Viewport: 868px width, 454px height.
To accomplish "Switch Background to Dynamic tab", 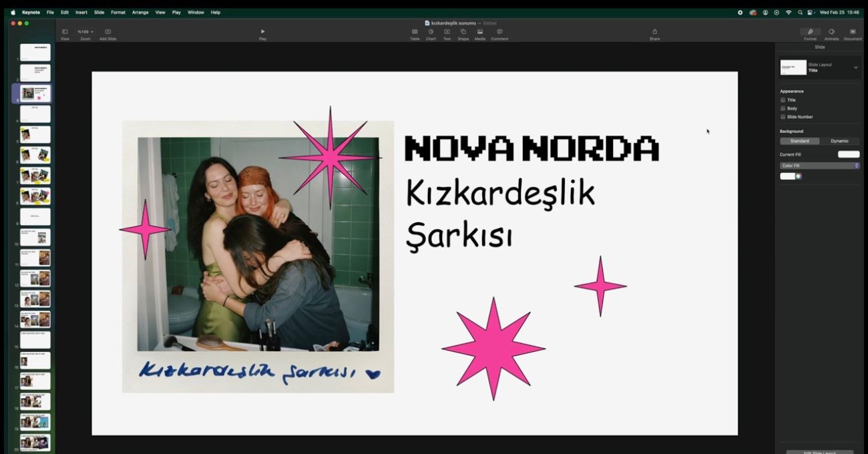I will pyautogui.click(x=840, y=141).
